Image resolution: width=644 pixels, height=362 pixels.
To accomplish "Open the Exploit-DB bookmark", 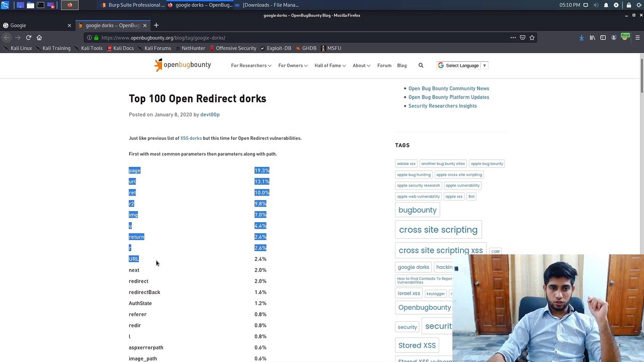I will click(276, 48).
